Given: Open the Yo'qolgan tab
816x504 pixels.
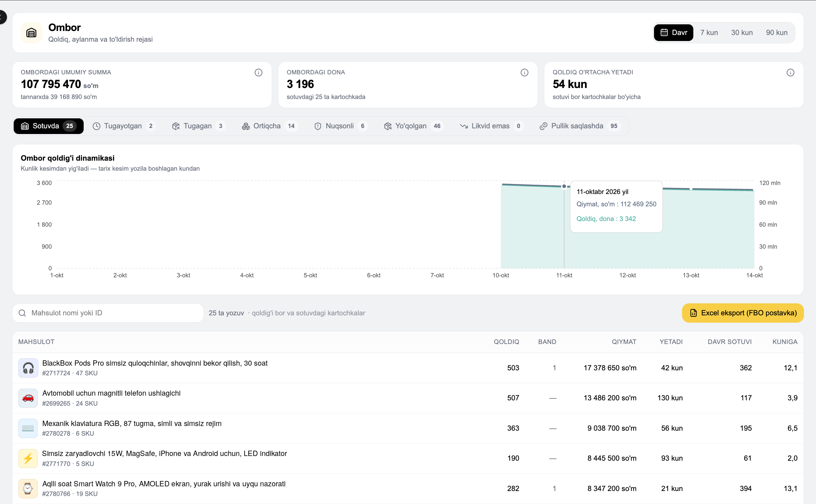Looking at the screenshot, I should [x=414, y=126].
